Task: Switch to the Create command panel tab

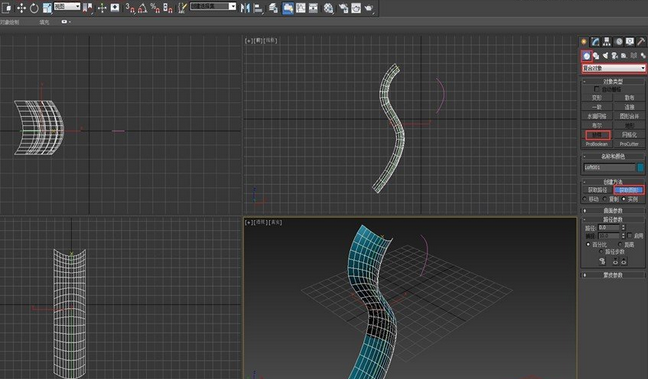Action: (584, 41)
